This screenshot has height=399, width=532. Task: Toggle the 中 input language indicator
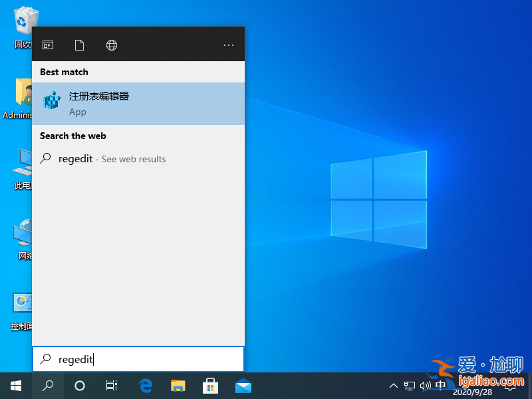pyautogui.click(x=441, y=386)
